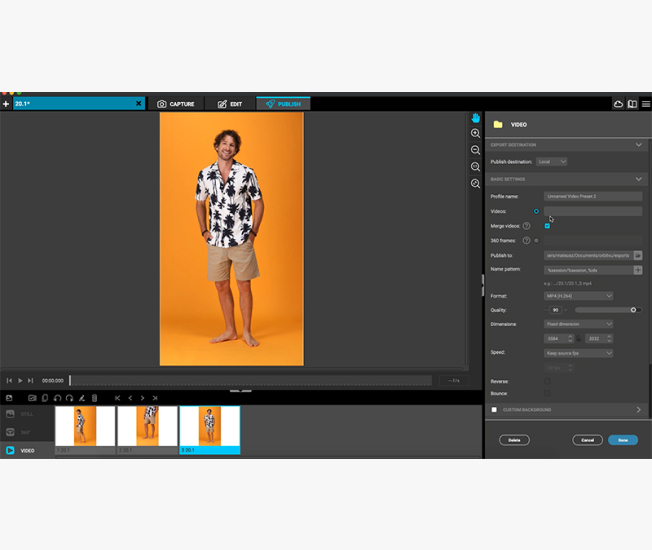
Task: Open the book guide icon
Action: (632, 104)
